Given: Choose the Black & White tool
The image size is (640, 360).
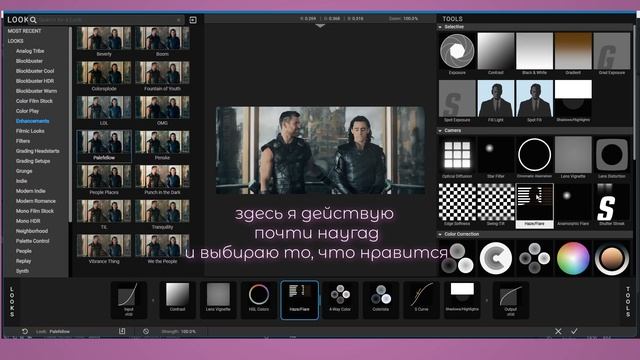Looking at the screenshot, I should [534, 54].
